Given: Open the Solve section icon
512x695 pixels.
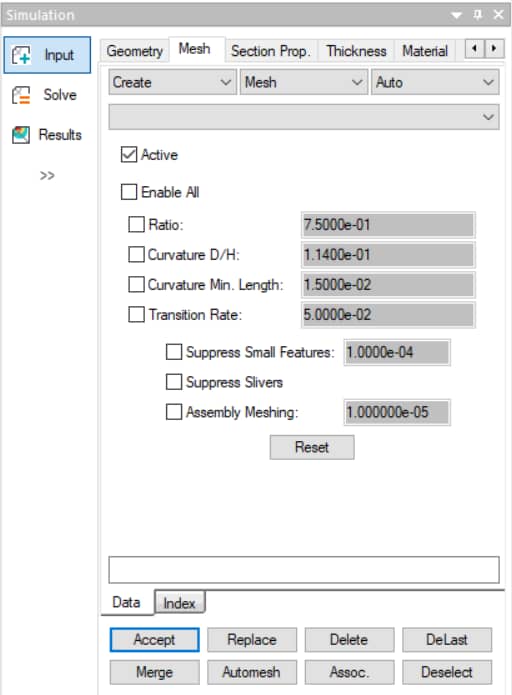Looking at the screenshot, I should click(21, 95).
